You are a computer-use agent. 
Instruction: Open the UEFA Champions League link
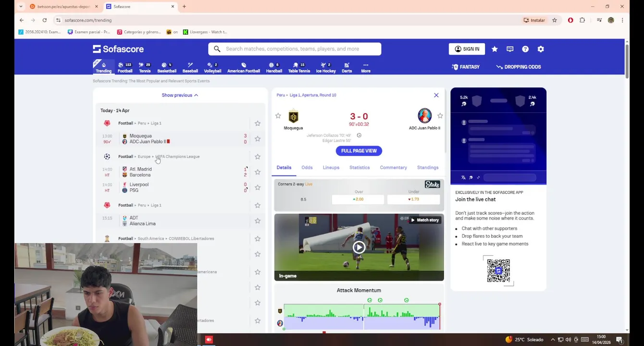click(177, 157)
